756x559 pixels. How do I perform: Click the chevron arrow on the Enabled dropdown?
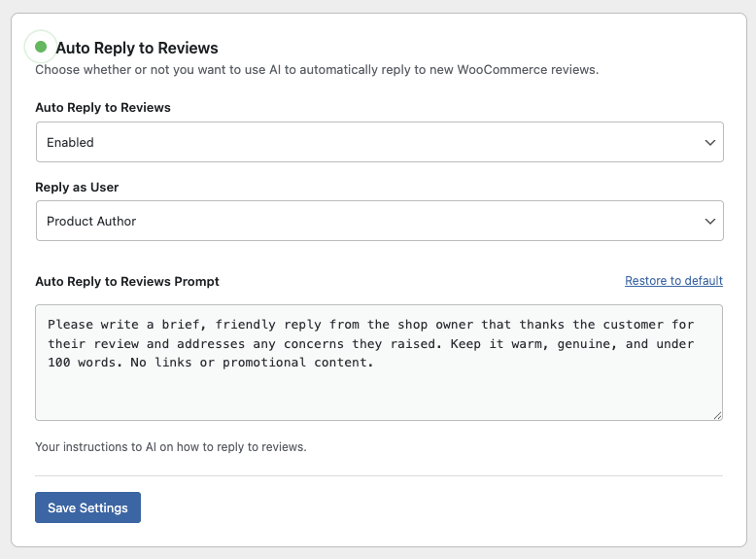pos(709,142)
